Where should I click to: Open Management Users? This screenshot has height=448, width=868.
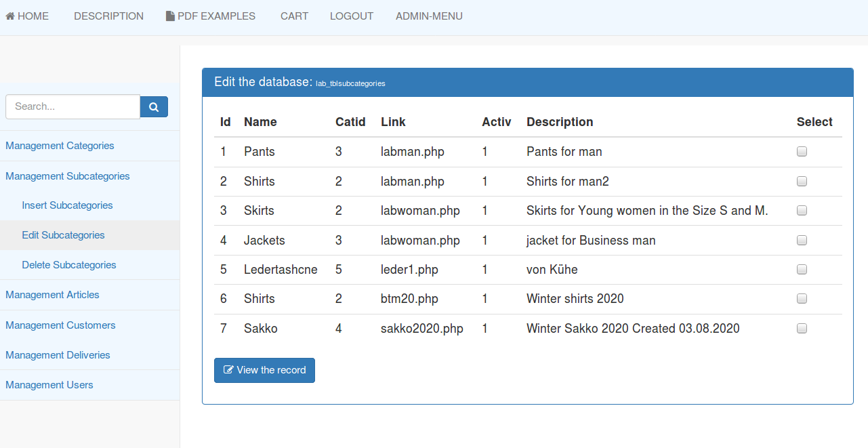pos(49,385)
